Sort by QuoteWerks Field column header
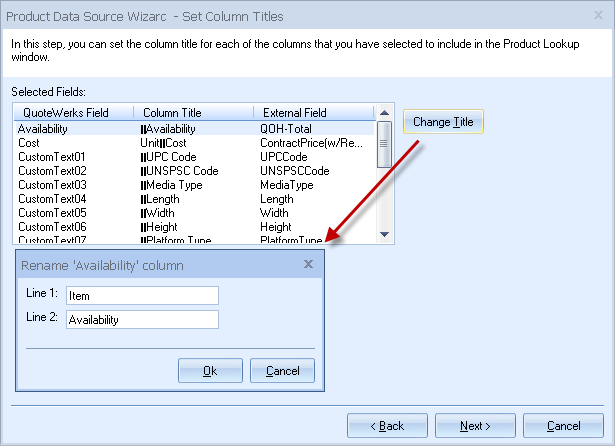Viewport: 615px width, 446px height. tap(72, 113)
